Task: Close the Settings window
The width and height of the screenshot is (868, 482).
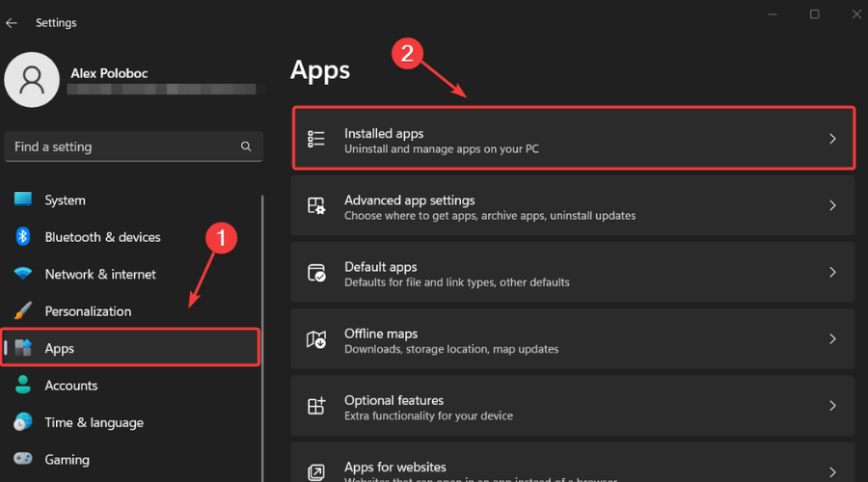Action: pyautogui.click(x=856, y=13)
